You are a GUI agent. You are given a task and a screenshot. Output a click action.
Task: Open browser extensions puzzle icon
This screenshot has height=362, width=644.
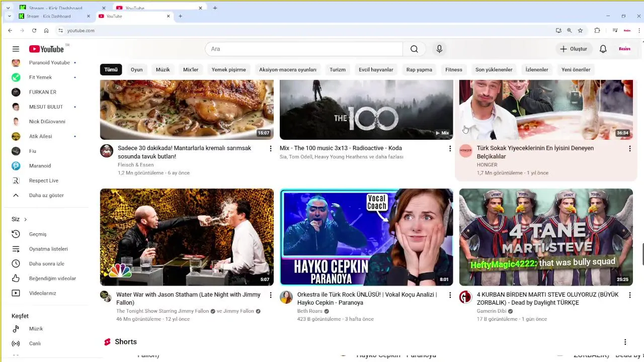click(597, 31)
